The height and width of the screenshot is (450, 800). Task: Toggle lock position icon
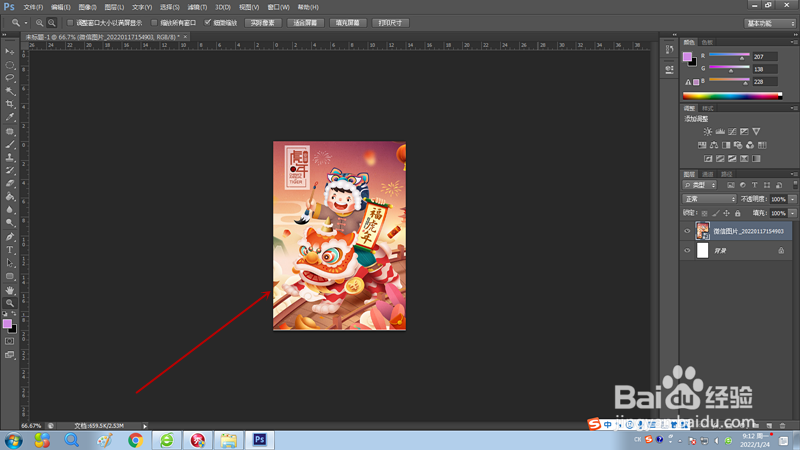727,213
